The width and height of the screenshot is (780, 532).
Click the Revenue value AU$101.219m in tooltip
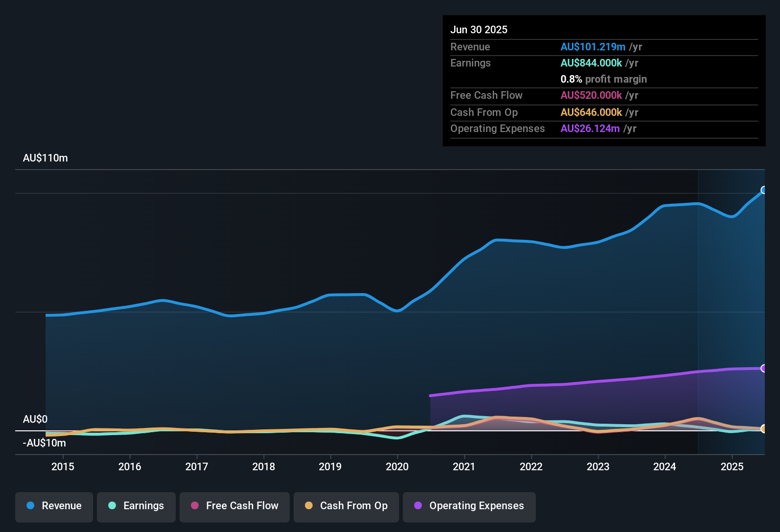coord(593,47)
